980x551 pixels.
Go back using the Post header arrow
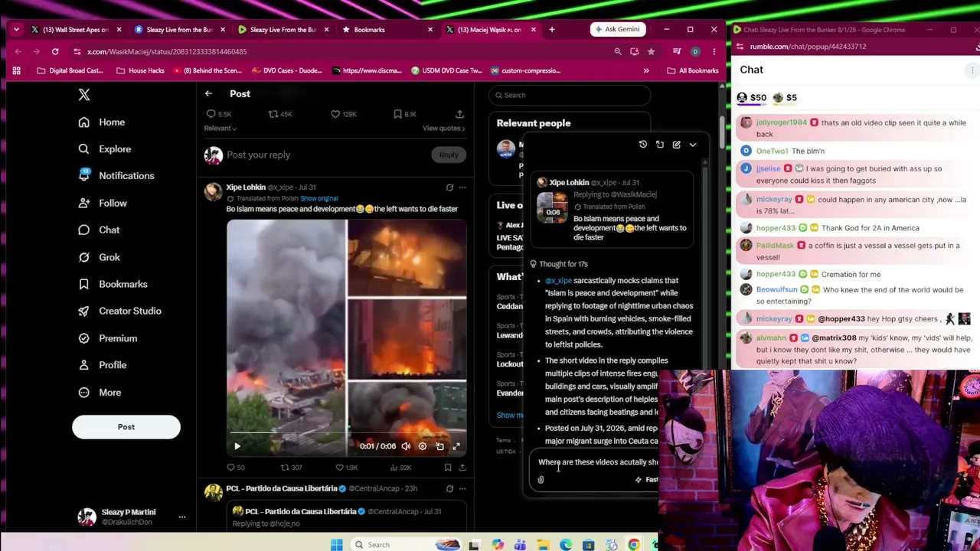pyautogui.click(x=208, y=93)
